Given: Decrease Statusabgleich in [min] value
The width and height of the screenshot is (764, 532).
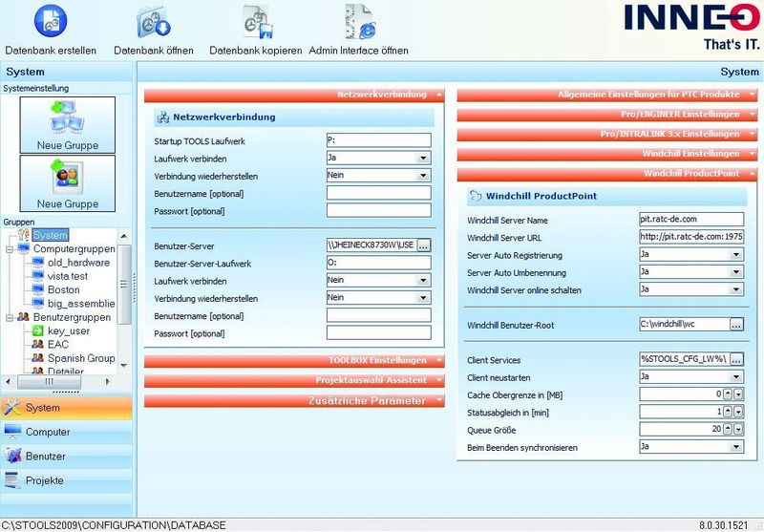Looking at the screenshot, I should coord(738,412).
